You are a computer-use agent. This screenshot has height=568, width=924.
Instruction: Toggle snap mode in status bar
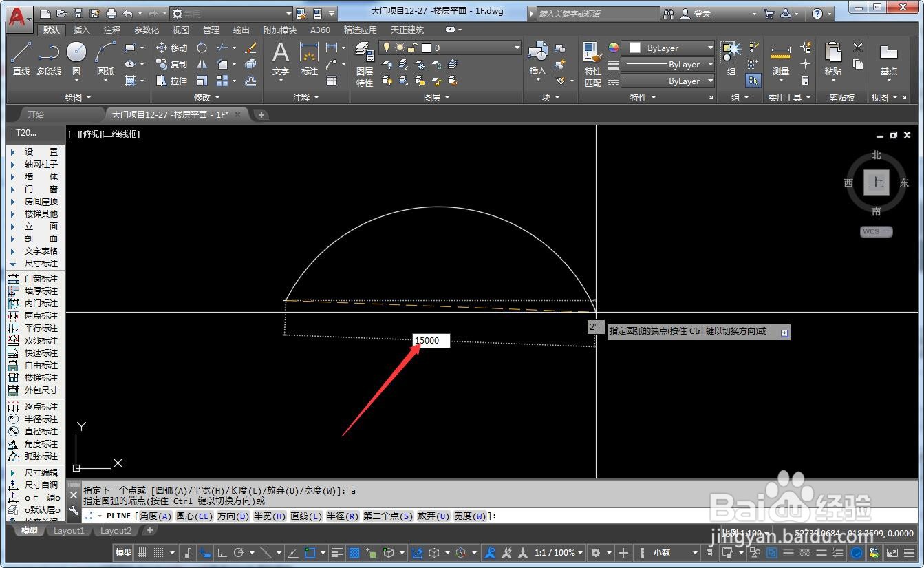point(159,552)
